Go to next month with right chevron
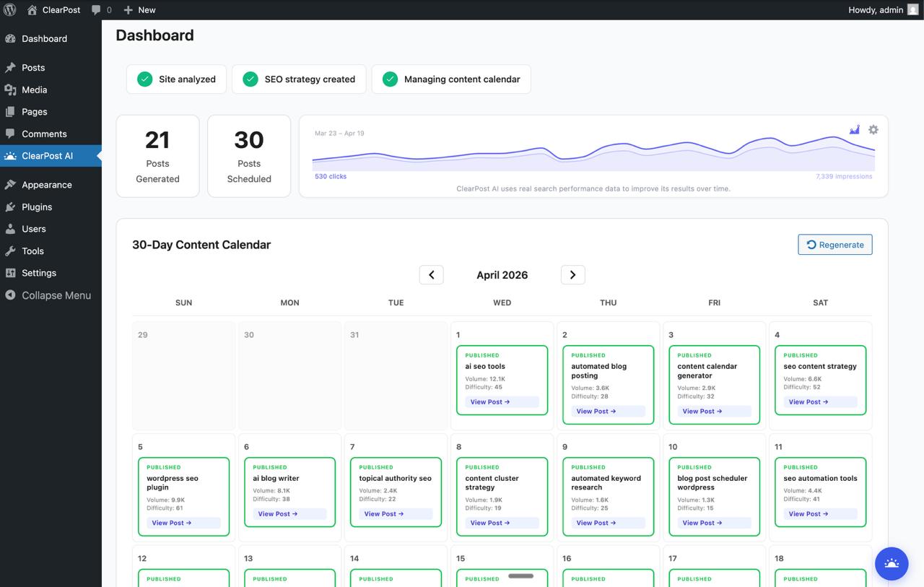This screenshot has height=587, width=924. click(x=573, y=275)
